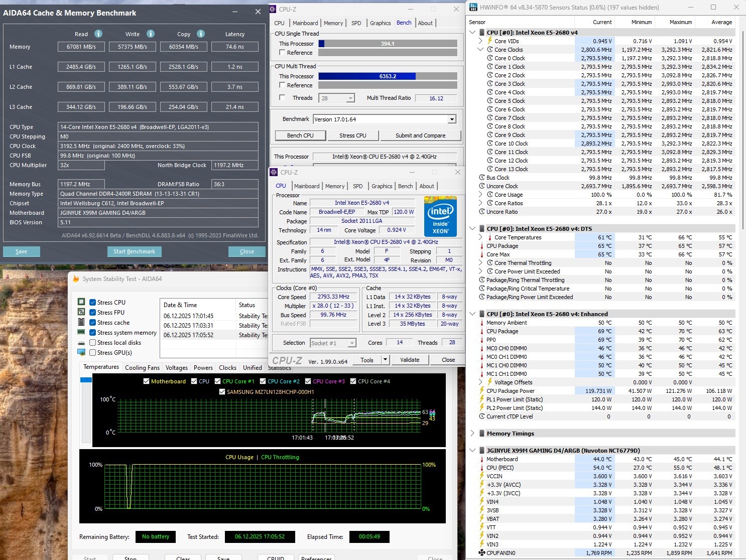Open the Socket #1 selection dropdown

(352, 343)
